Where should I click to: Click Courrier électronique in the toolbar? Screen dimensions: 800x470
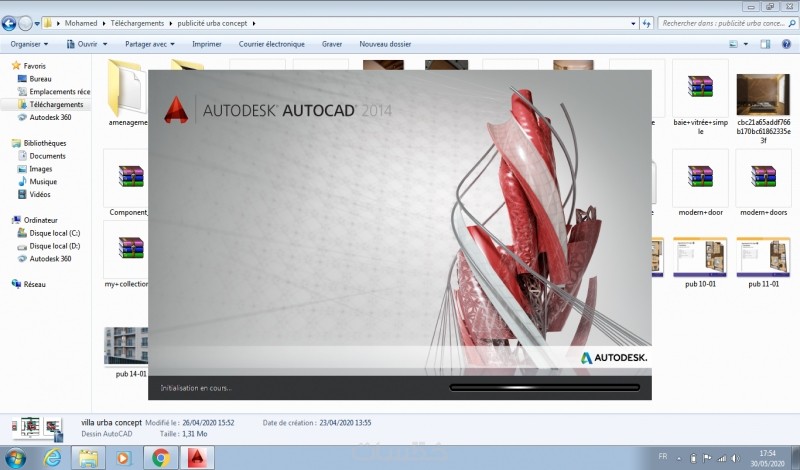point(271,44)
